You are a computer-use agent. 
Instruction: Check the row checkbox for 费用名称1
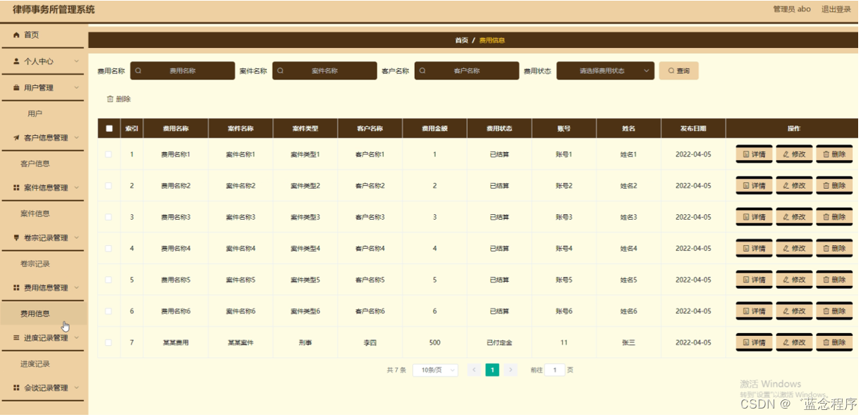pyautogui.click(x=109, y=154)
